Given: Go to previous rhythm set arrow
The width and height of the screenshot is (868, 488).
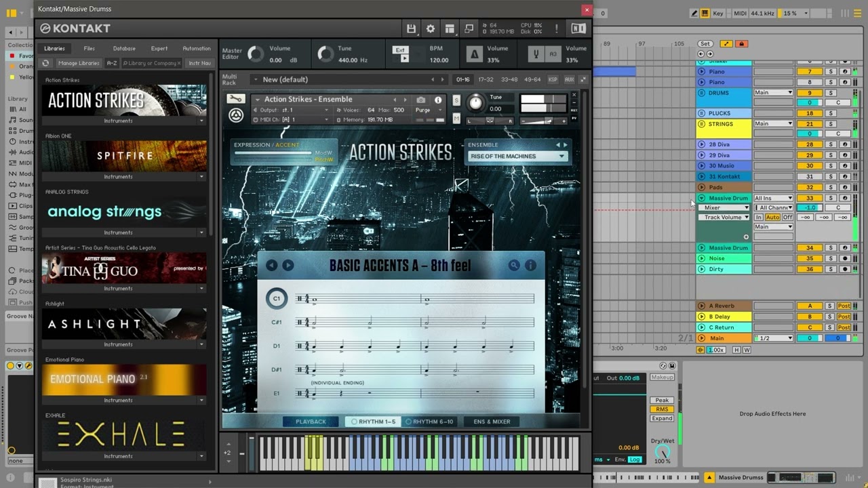Looking at the screenshot, I should tap(271, 266).
